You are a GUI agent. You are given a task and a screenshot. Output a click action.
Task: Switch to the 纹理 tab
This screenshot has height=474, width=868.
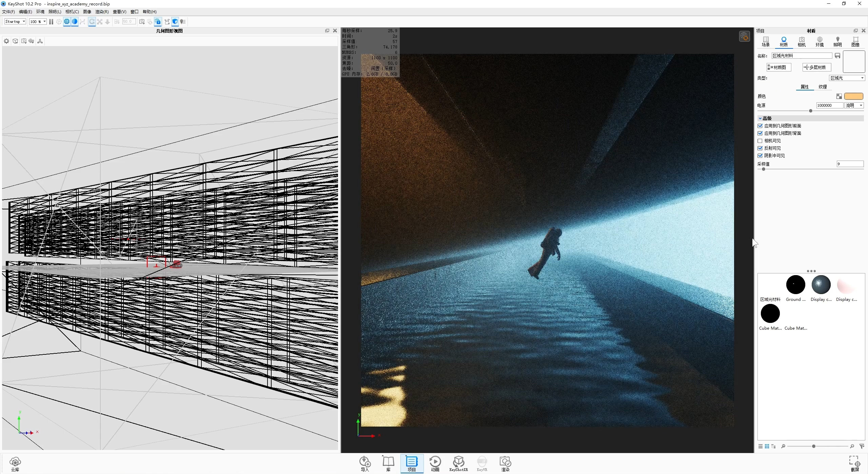coord(823,87)
